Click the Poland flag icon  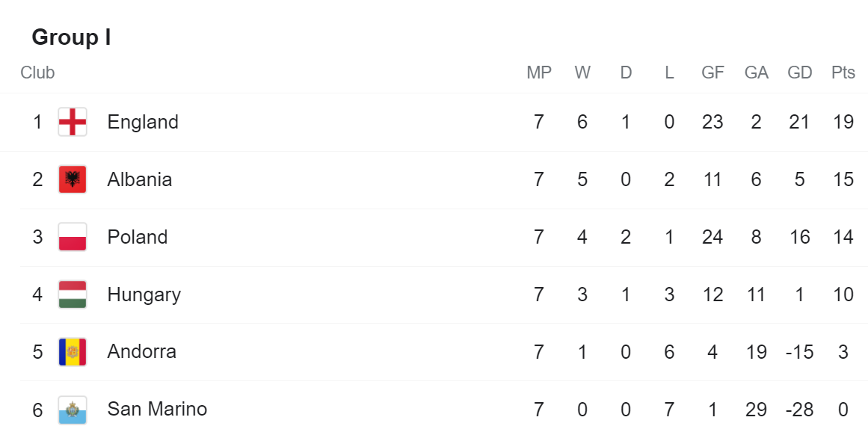[x=73, y=237]
